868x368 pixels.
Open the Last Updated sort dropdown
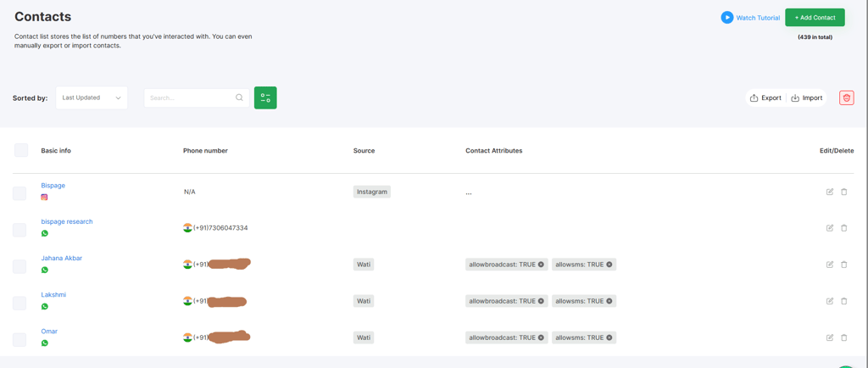click(x=92, y=98)
